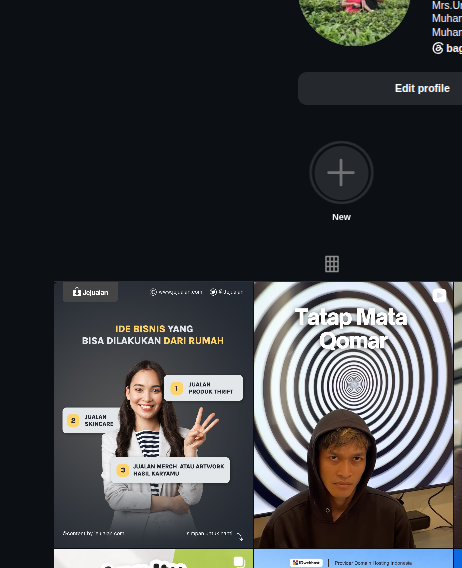462x568 pixels.
Task: Click the 'New' highlight label
Action: [x=341, y=217]
